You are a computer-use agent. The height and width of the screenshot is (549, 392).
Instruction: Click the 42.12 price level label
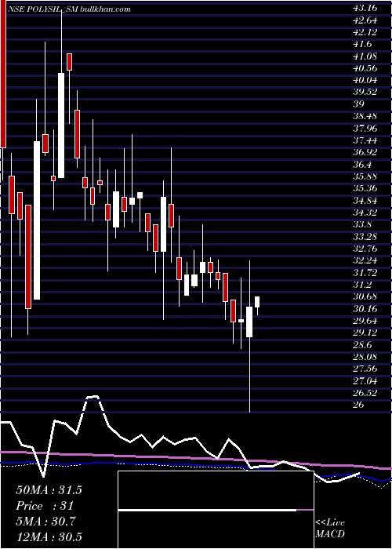coord(366,32)
